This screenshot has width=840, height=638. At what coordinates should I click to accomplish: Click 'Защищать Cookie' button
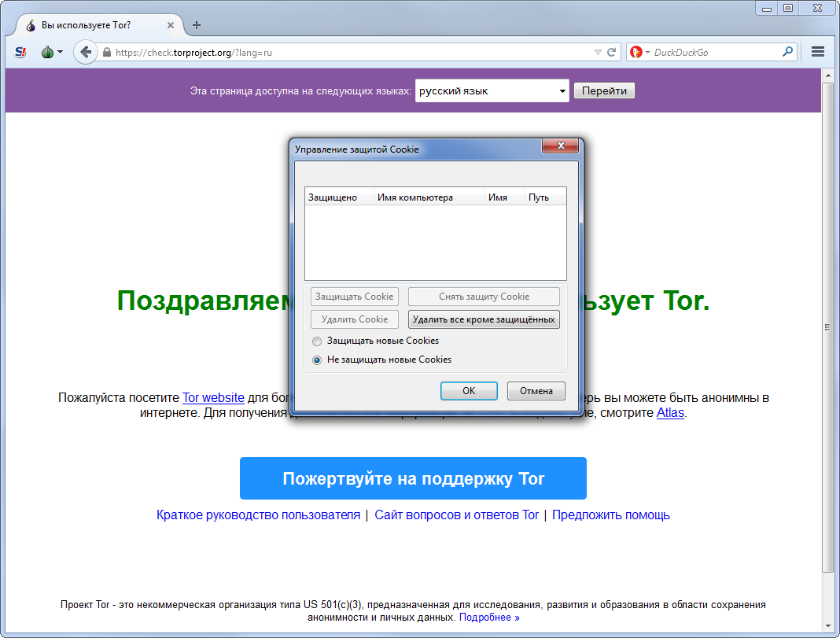pyautogui.click(x=354, y=297)
